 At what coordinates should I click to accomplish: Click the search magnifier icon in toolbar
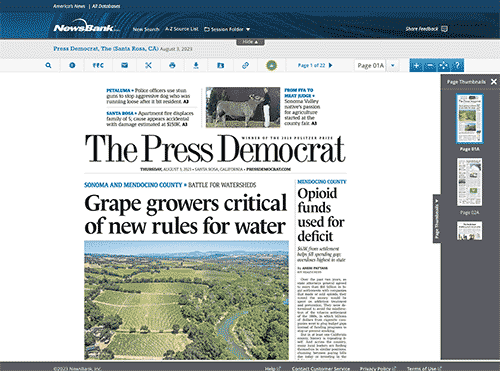[x=48, y=65]
